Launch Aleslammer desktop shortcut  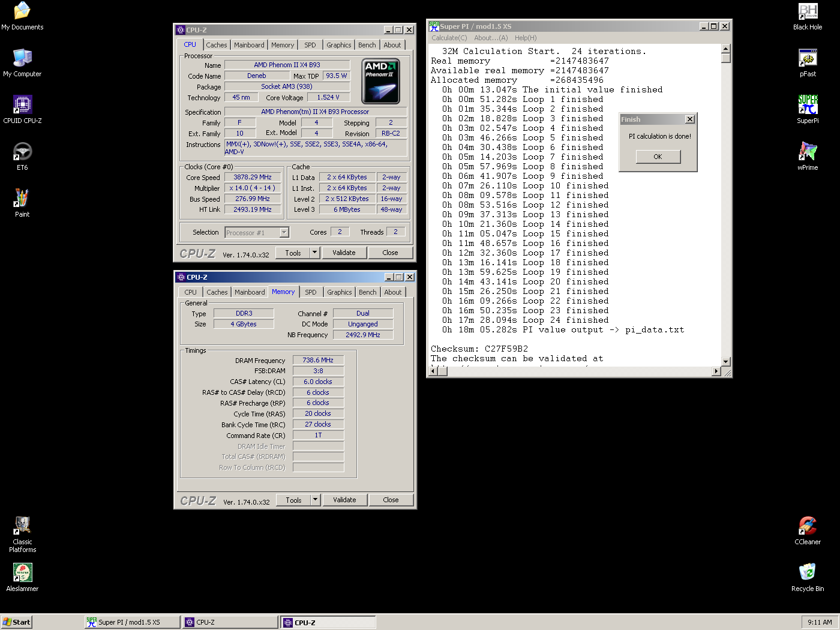coord(22,577)
